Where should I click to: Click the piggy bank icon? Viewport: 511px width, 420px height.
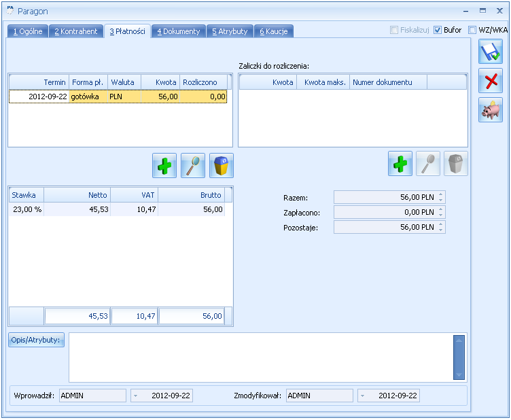click(491, 110)
